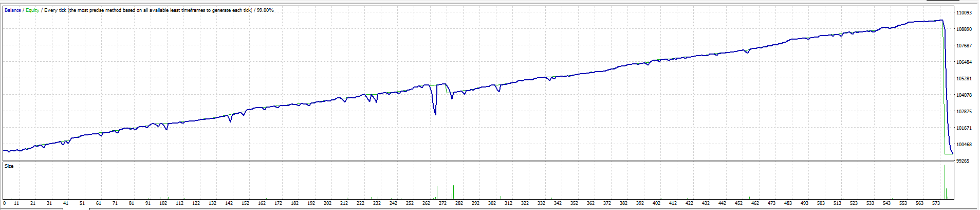
Task: Click the Size sub-chart label
Action: coord(9,166)
